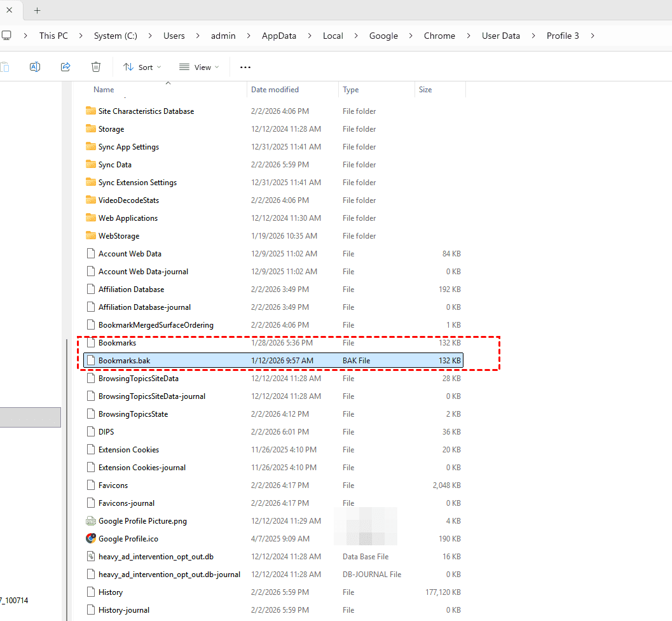This screenshot has width=672, height=621.
Task: Open the View dropdown menu
Action: pos(198,67)
